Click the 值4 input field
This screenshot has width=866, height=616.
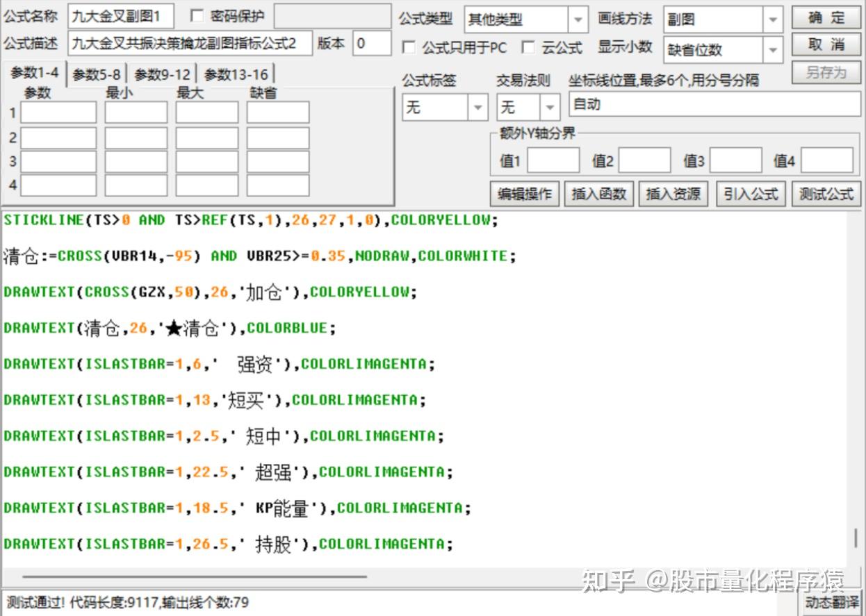pos(827,160)
